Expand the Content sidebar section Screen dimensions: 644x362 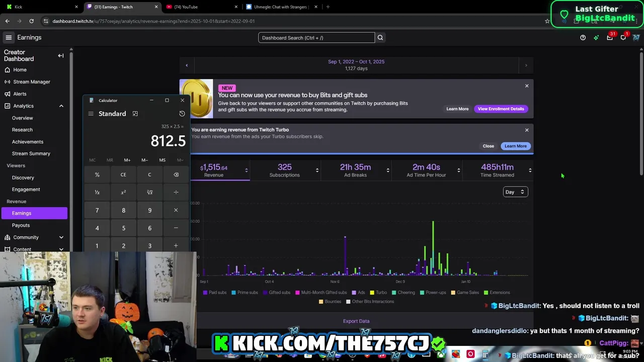pyautogui.click(x=61, y=249)
